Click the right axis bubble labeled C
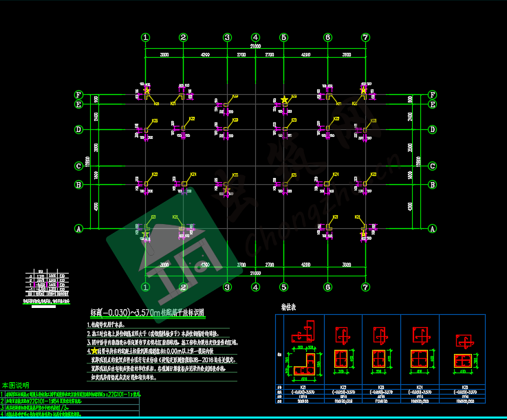 pyautogui.click(x=433, y=166)
